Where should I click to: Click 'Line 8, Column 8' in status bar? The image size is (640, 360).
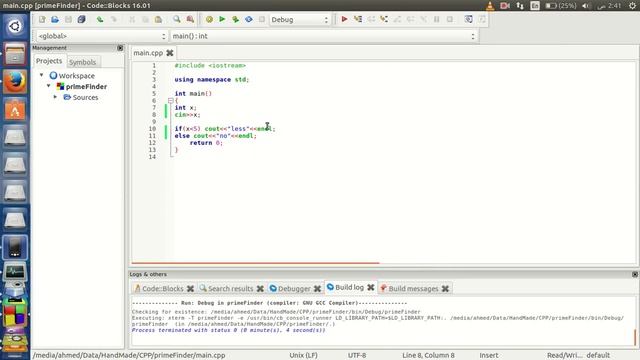428,355
